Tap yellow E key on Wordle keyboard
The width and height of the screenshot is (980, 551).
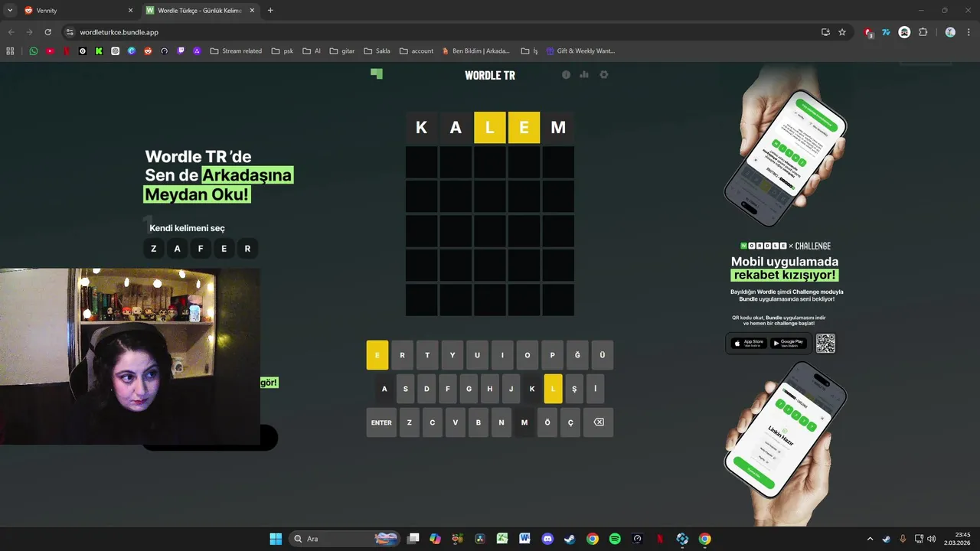click(377, 355)
